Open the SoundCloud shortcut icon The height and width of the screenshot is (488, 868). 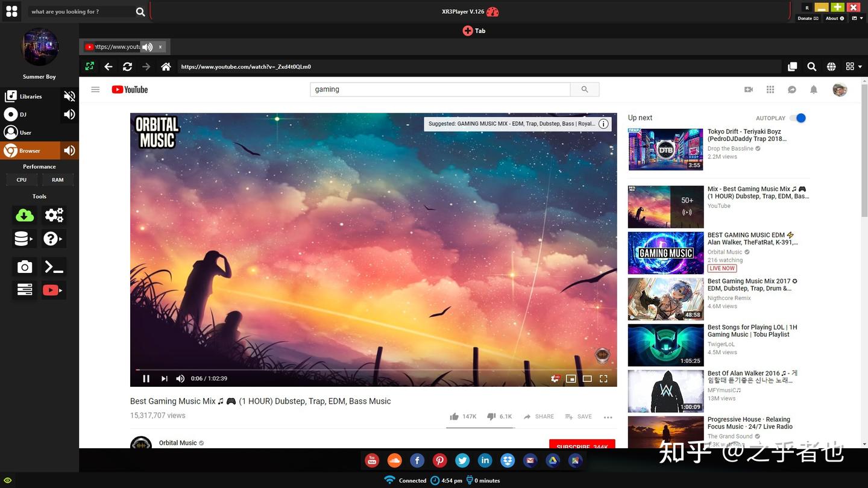click(394, 461)
